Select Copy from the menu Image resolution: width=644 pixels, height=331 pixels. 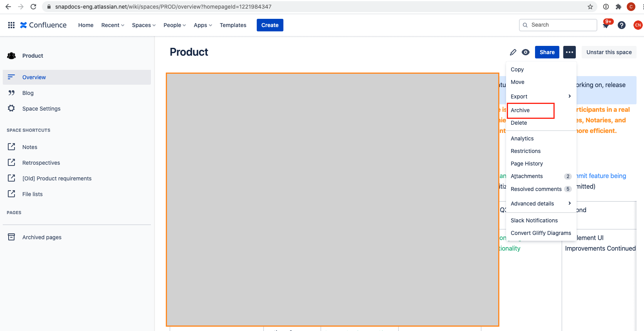541,69
